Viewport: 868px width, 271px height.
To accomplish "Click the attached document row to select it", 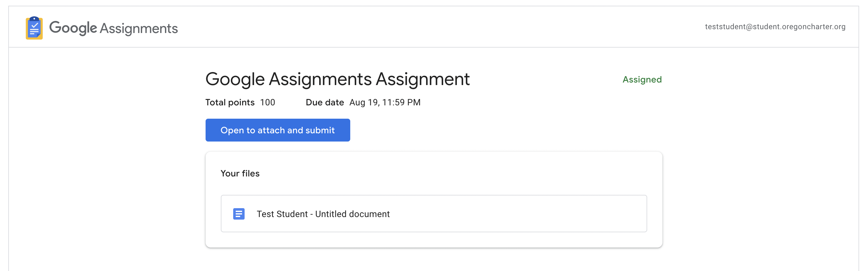I will click(433, 214).
